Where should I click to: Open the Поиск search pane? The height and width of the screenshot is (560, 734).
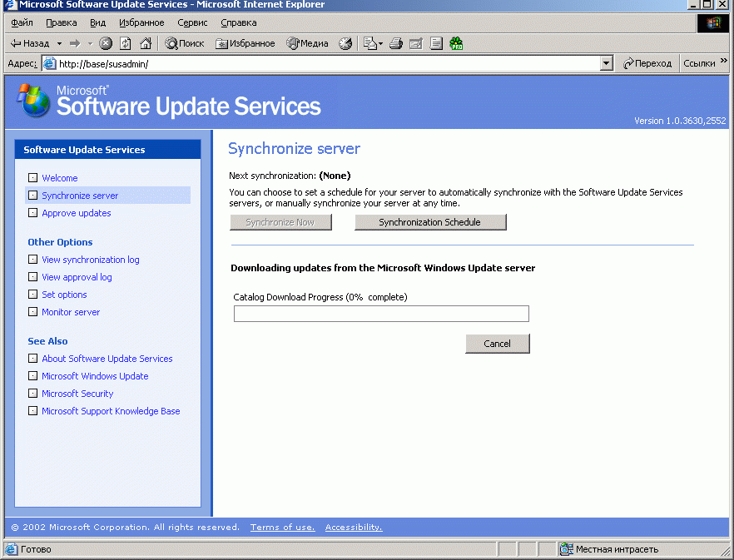click(185, 43)
